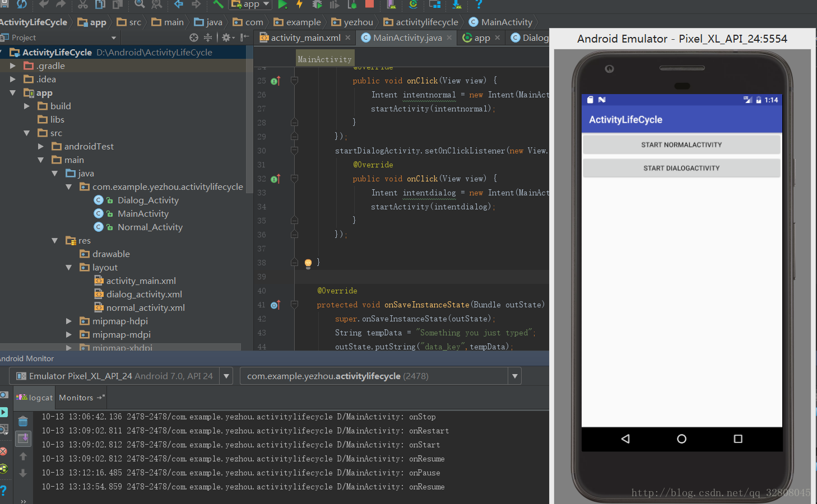Tap the emulator Back navigation button
817x504 pixels.
pos(625,439)
